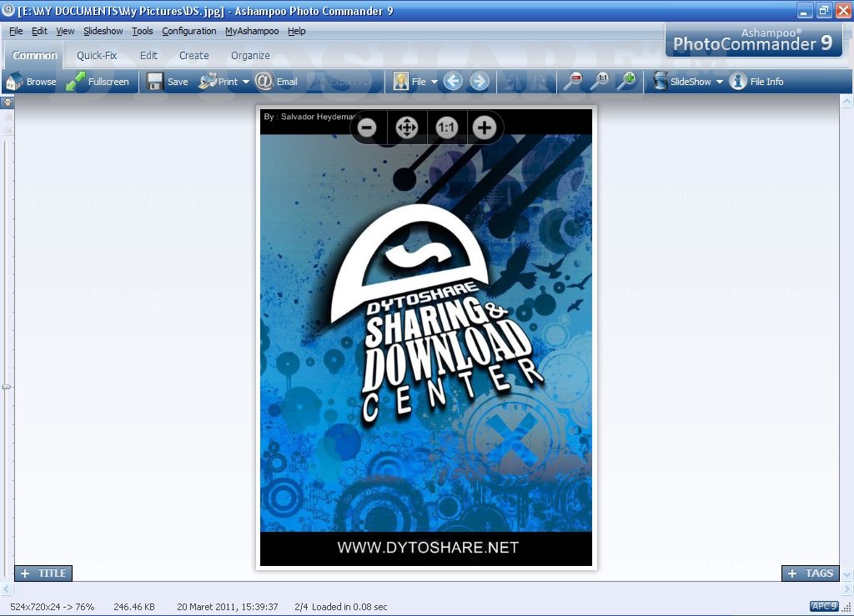Open the Browse view
The height and width of the screenshot is (616, 854).
point(31,82)
